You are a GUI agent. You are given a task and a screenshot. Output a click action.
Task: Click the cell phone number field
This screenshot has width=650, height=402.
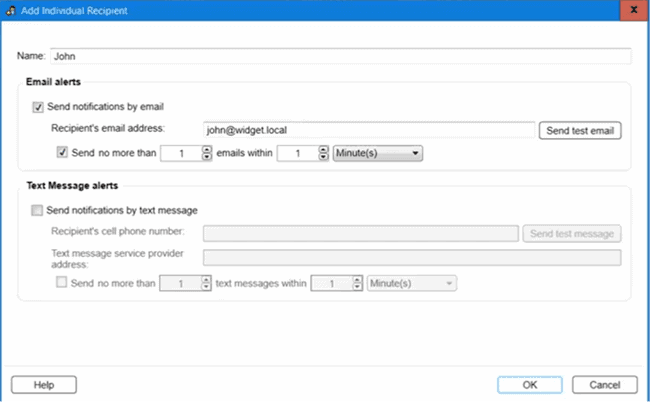click(x=361, y=233)
